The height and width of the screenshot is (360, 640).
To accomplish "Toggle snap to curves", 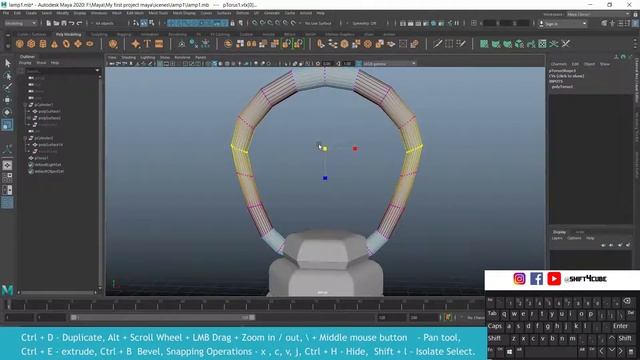I will coord(262,23).
